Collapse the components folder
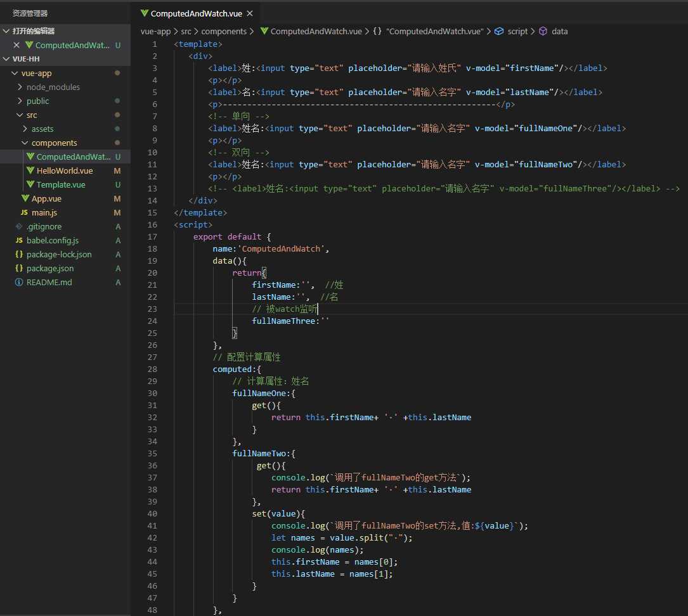The height and width of the screenshot is (616, 688). [25, 143]
